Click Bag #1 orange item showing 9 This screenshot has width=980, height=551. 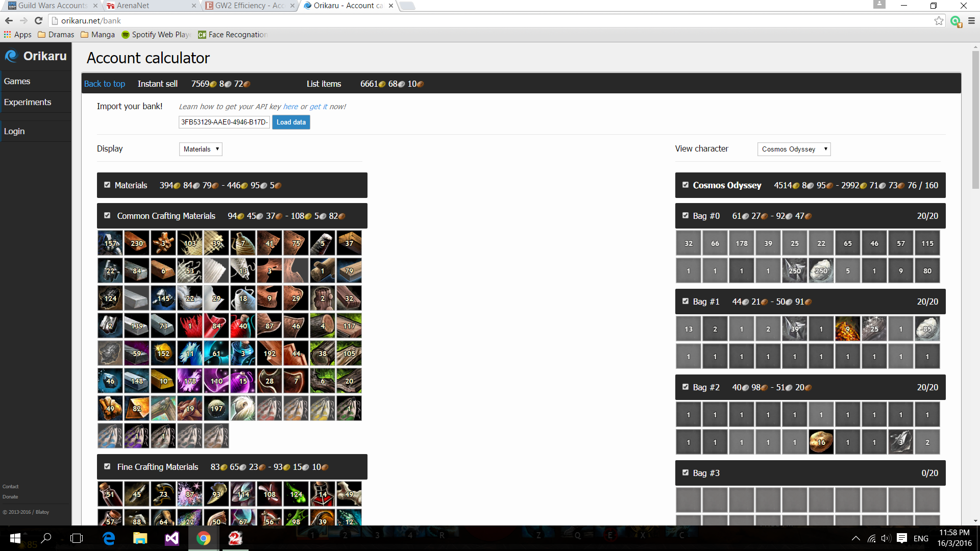(848, 329)
